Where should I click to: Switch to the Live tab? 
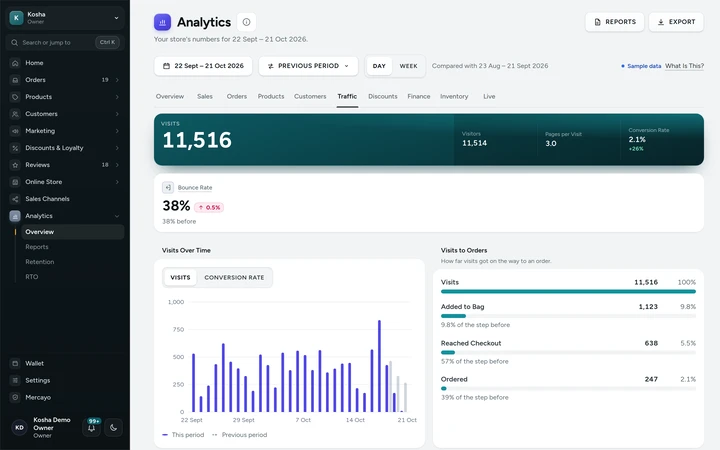[x=489, y=96]
